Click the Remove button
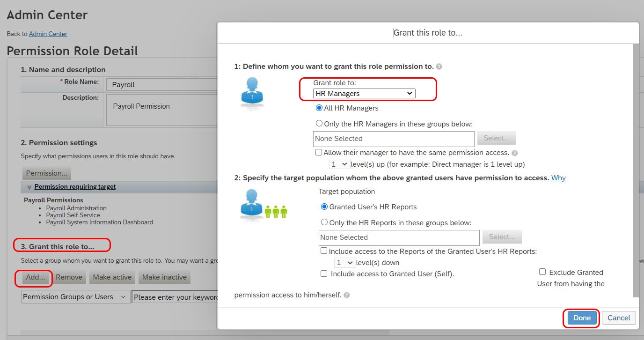 click(x=69, y=277)
